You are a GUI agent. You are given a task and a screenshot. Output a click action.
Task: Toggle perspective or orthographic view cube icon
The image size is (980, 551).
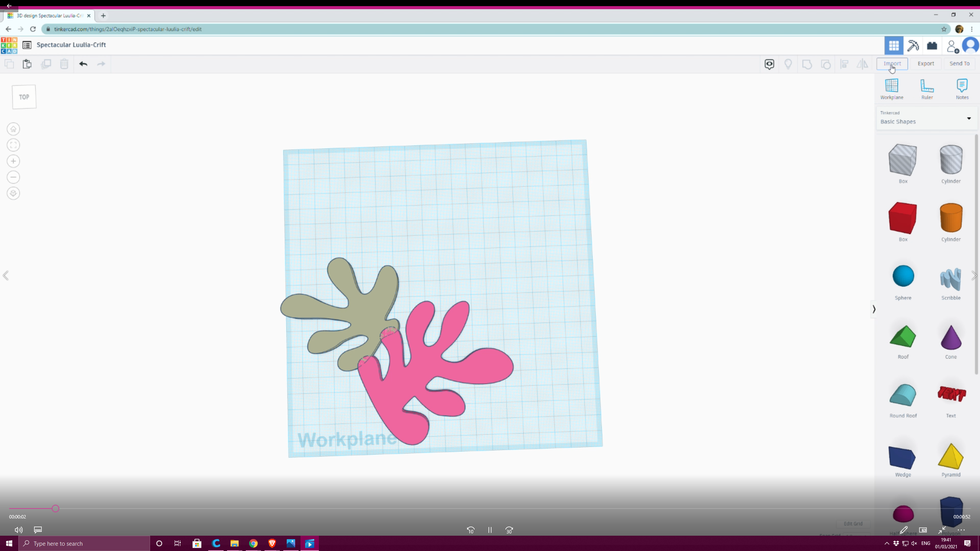(x=13, y=193)
